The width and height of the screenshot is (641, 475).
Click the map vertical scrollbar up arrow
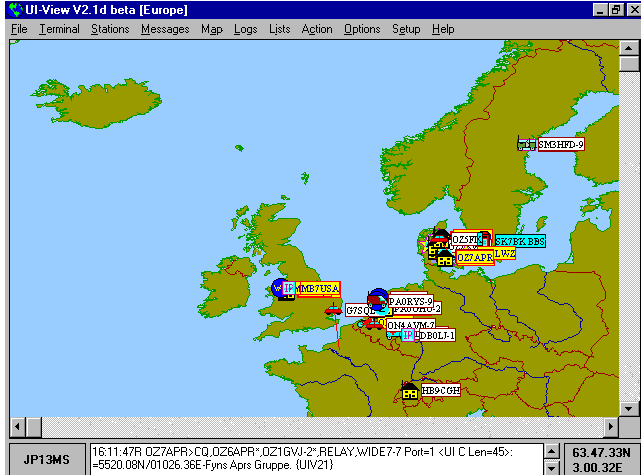pyautogui.click(x=629, y=48)
